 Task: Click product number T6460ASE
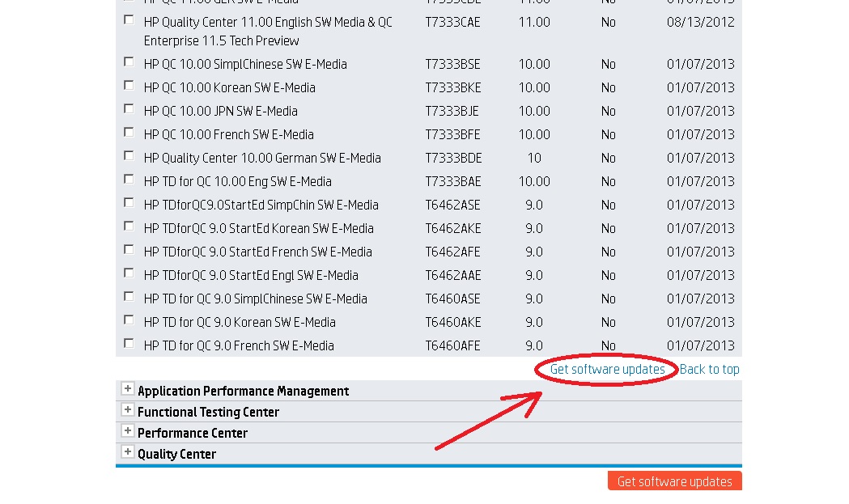coord(452,299)
